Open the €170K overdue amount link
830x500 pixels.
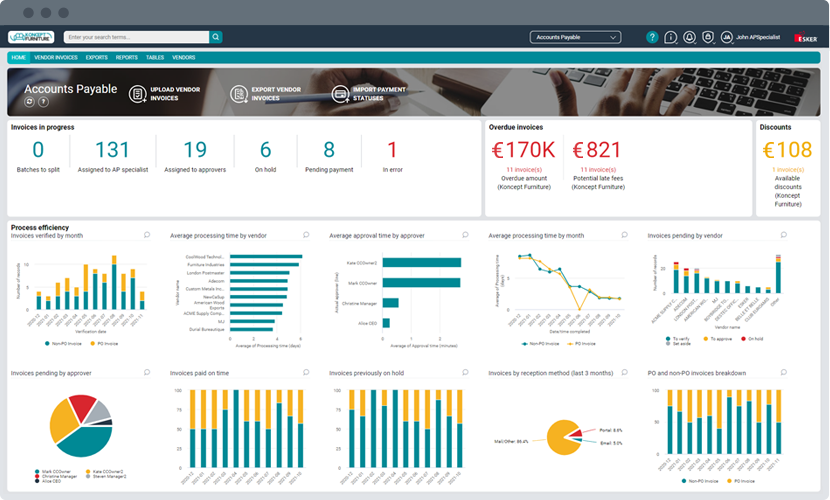pyautogui.click(x=524, y=150)
